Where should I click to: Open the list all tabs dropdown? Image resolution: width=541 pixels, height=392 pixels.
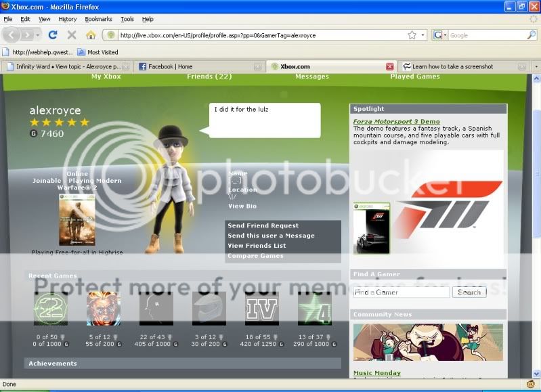coord(536,66)
